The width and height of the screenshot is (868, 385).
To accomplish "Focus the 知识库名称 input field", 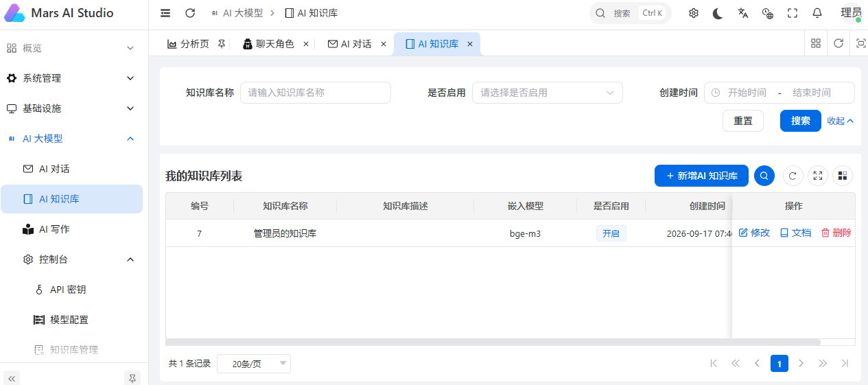I will tap(316, 93).
